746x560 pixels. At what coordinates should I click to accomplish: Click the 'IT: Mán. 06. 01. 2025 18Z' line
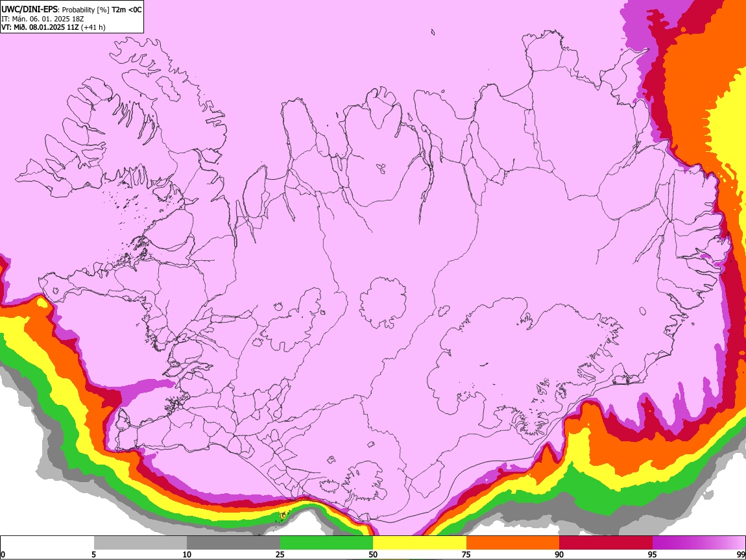pos(42,19)
